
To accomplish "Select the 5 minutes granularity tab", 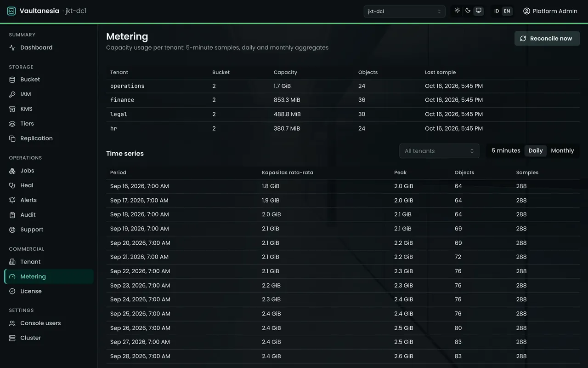I will 506,151.
